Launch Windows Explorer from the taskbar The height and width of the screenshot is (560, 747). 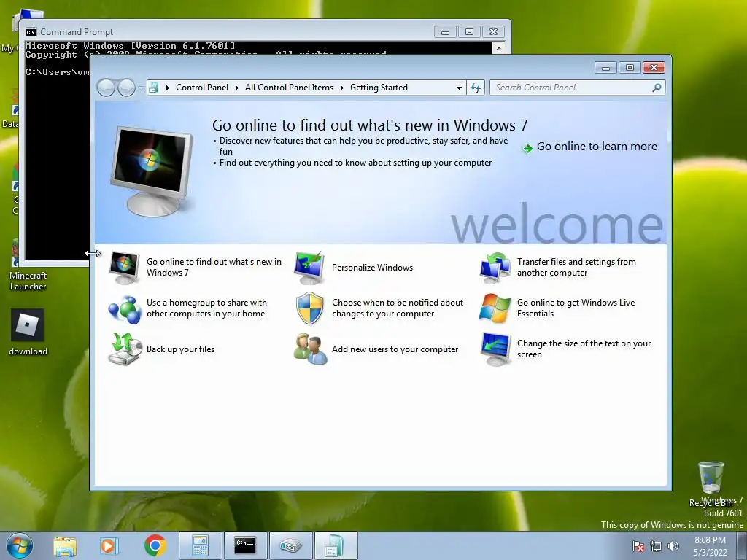[x=65, y=545]
